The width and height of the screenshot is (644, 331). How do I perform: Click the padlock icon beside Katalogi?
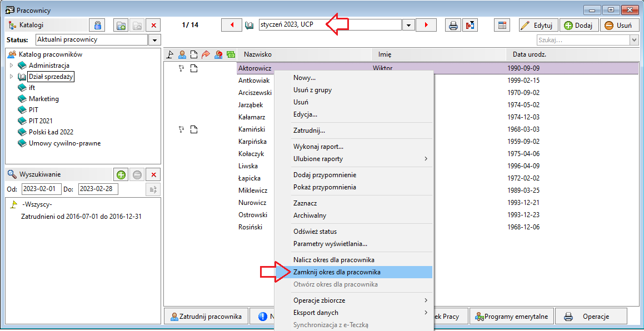[97, 25]
